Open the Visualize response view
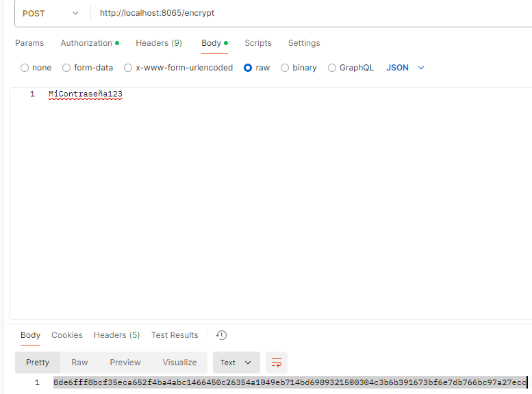 click(179, 363)
